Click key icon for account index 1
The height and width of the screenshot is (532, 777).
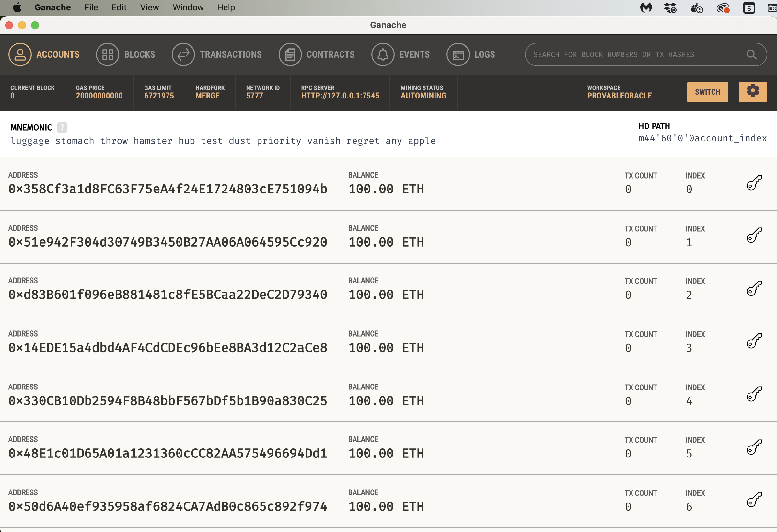click(754, 236)
